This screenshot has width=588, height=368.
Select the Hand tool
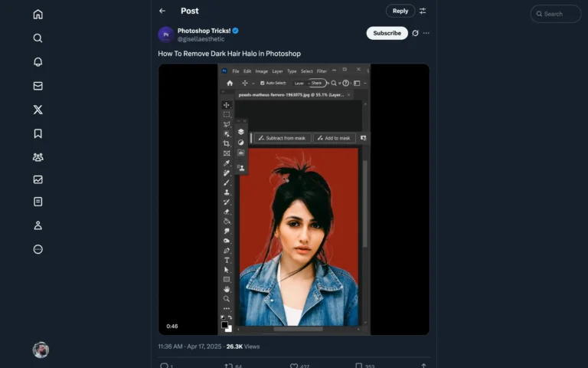[x=226, y=289]
